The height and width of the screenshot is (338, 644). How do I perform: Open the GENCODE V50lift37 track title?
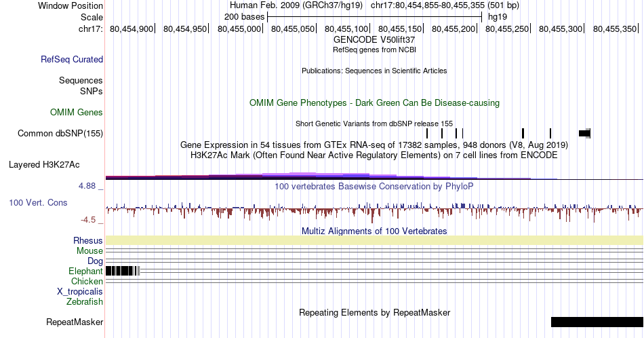point(374,40)
